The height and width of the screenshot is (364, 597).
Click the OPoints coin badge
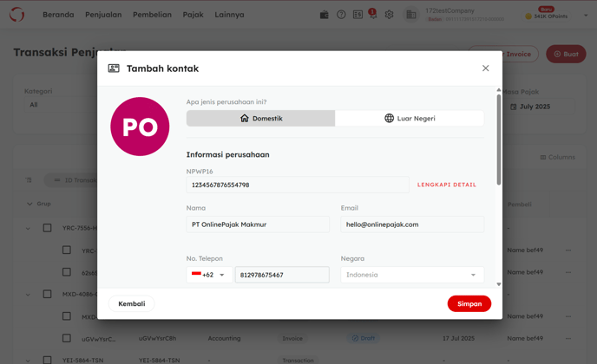(547, 16)
